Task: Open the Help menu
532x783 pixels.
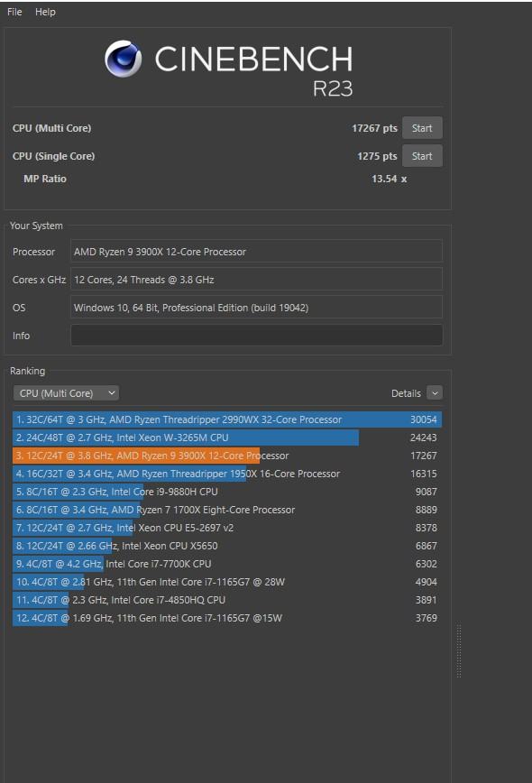Action: [45, 12]
